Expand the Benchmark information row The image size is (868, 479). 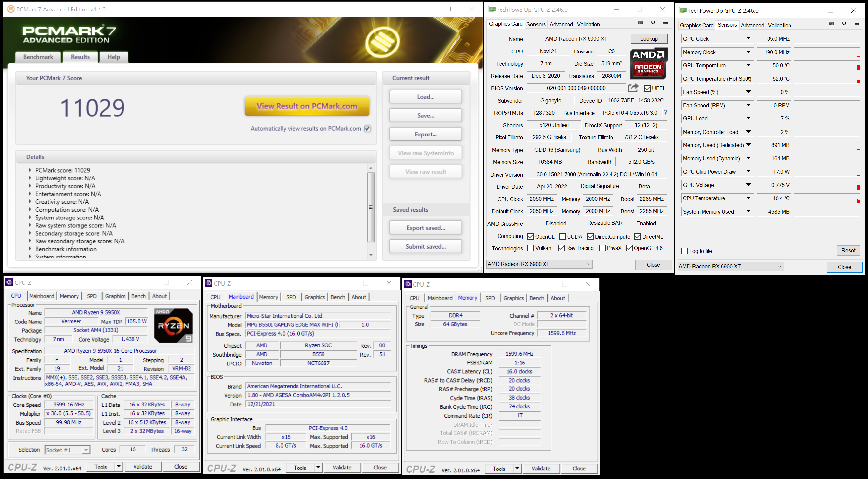click(x=30, y=249)
